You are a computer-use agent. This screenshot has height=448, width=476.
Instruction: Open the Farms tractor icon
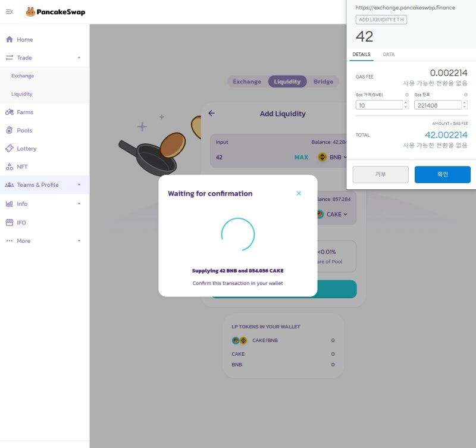10,112
